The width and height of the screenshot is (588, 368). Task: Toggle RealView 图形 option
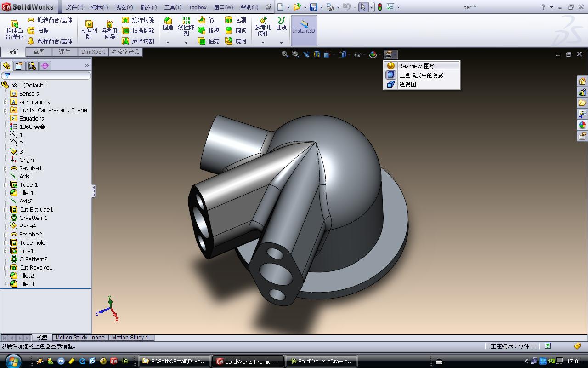[422, 66]
